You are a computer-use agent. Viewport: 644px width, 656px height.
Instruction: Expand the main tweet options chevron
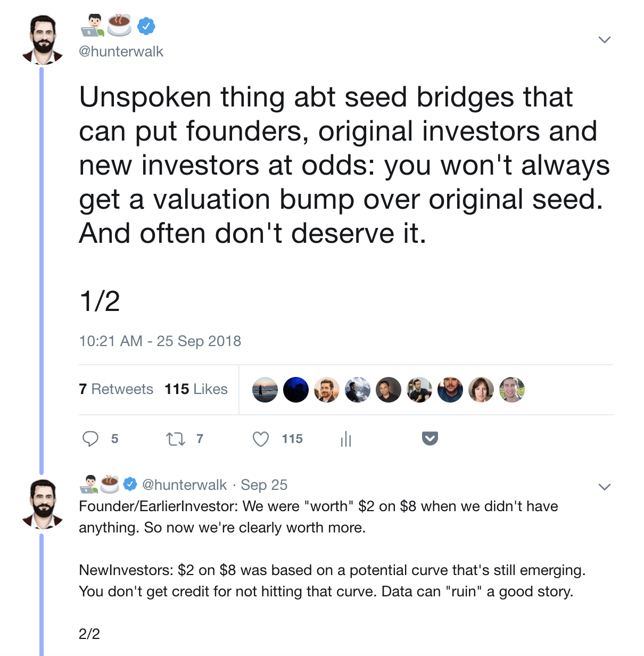tap(604, 39)
